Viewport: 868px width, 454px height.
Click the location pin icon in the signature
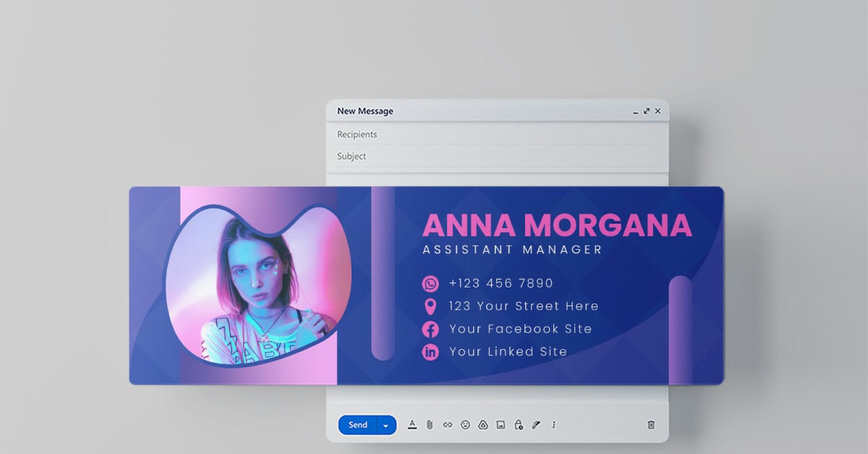(x=429, y=306)
